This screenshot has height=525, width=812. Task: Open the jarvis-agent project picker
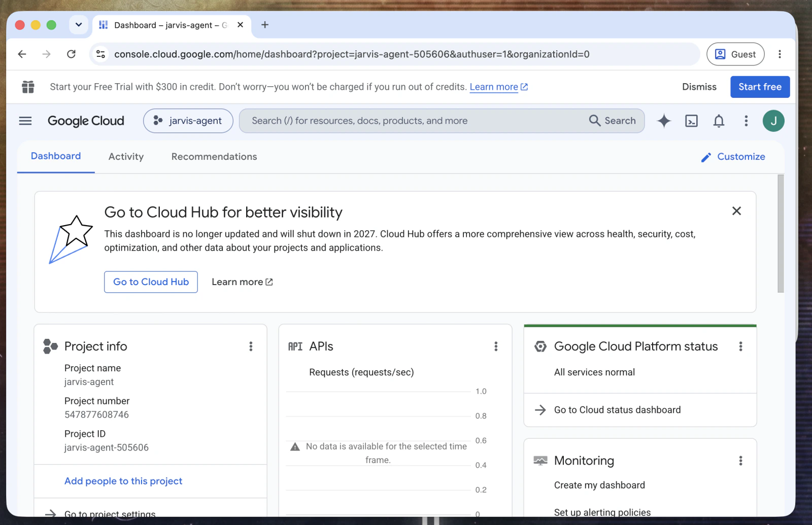pyautogui.click(x=188, y=121)
